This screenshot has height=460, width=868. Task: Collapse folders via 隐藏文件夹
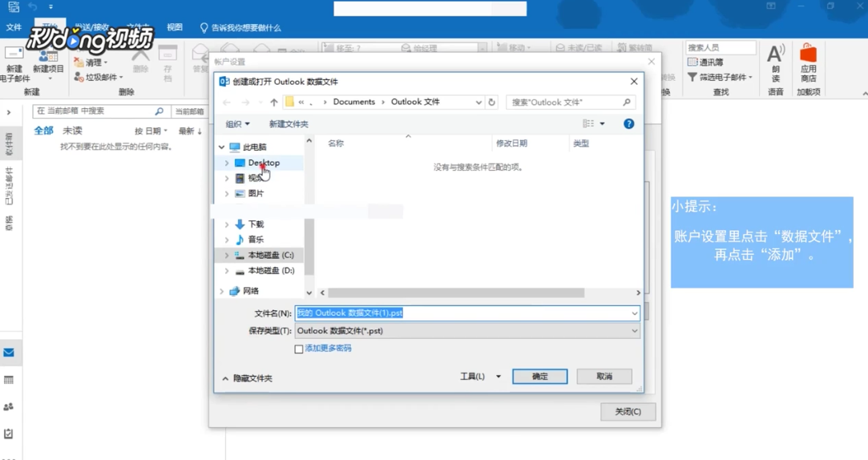[x=247, y=378]
